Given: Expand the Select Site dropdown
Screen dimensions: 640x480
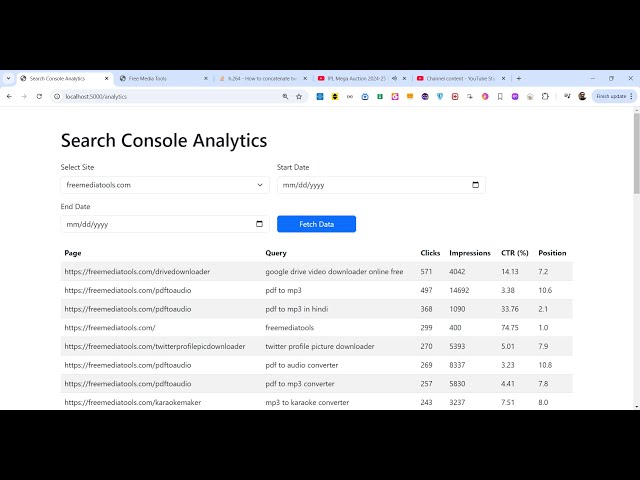Looking at the screenshot, I should point(165,185).
